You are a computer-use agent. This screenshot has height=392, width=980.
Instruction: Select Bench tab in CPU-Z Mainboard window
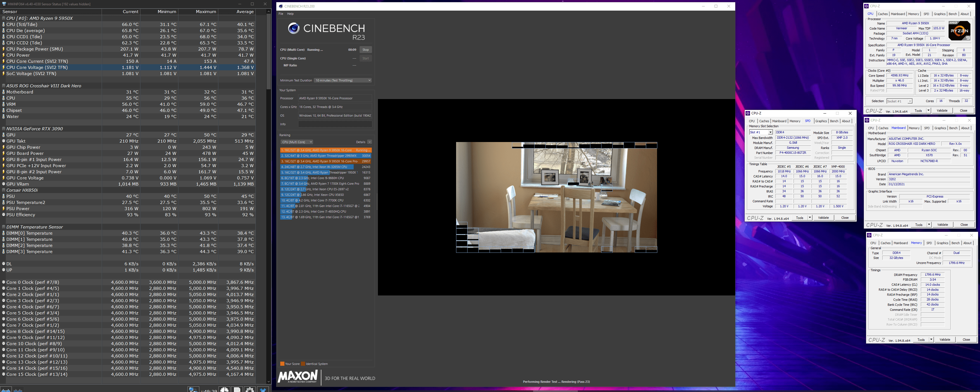point(953,128)
